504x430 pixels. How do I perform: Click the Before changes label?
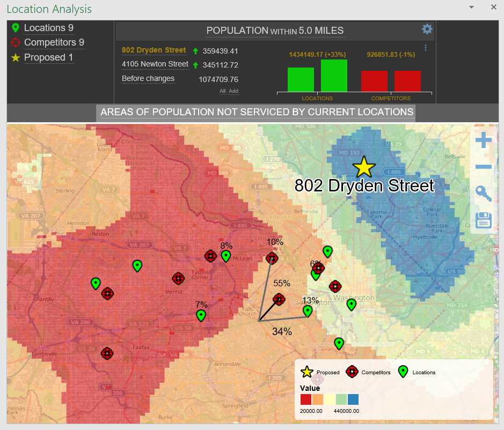coord(148,79)
